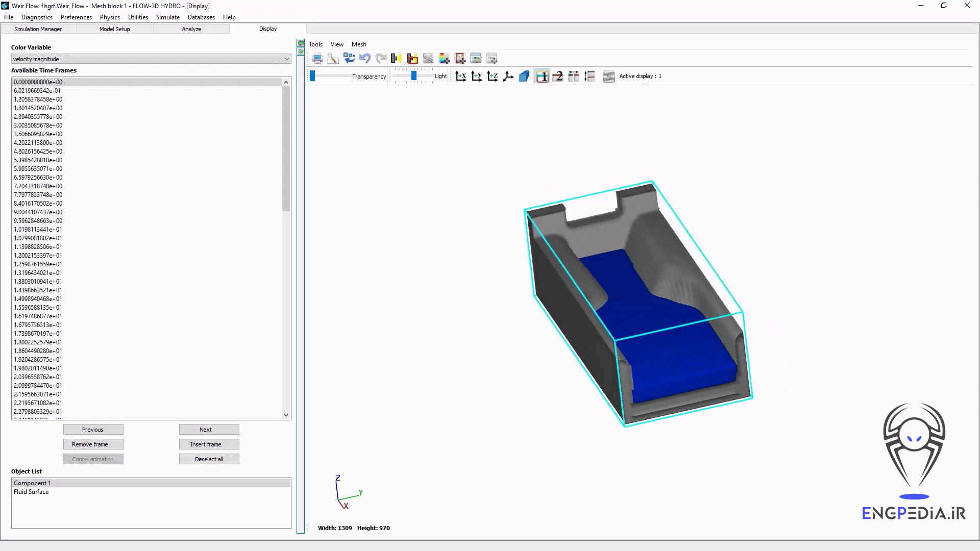Click the title edit icon
This screenshot has width=980, height=551.
click(476, 59)
